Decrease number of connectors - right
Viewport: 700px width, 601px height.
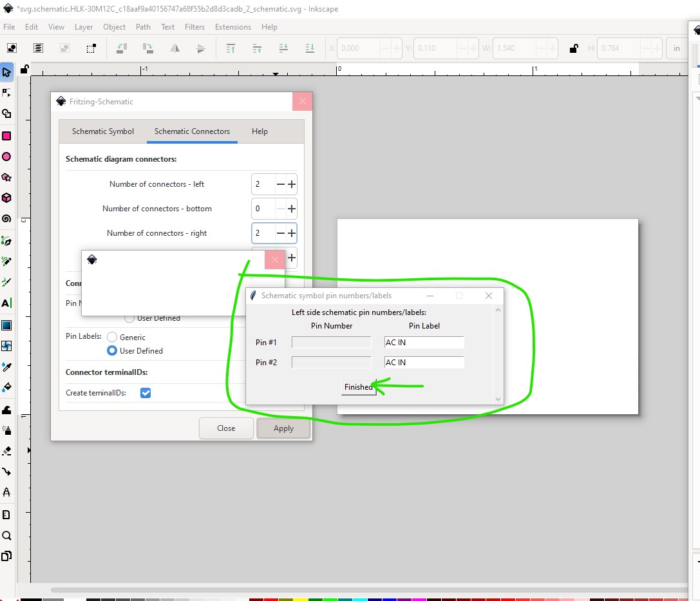[x=280, y=233]
